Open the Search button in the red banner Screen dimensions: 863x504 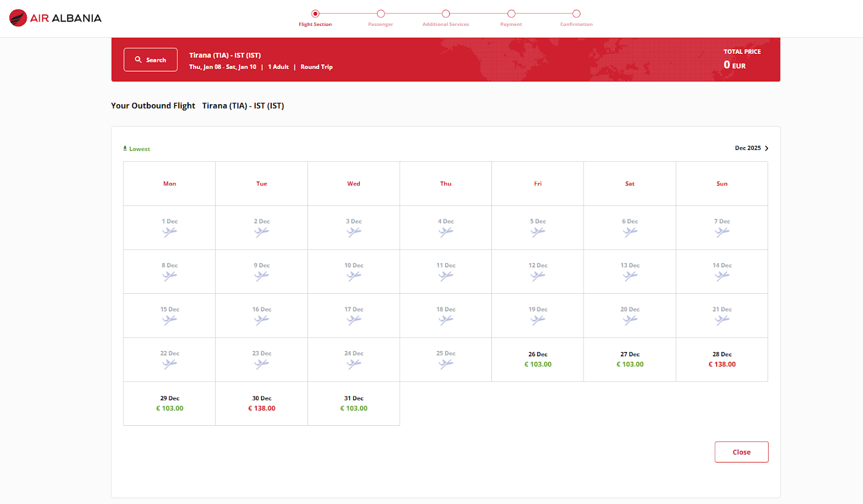pyautogui.click(x=150, y=60)
